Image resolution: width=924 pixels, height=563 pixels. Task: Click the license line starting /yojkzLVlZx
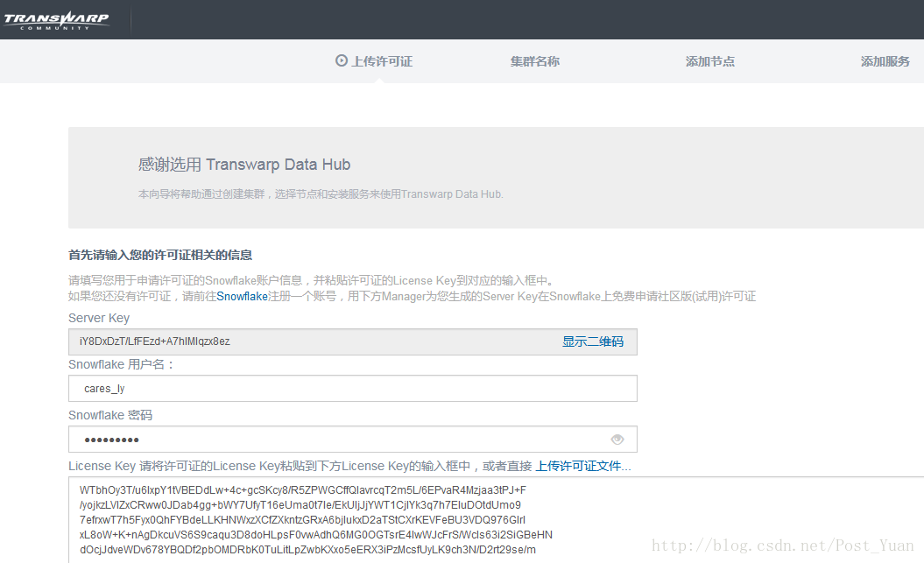(300, 504)
